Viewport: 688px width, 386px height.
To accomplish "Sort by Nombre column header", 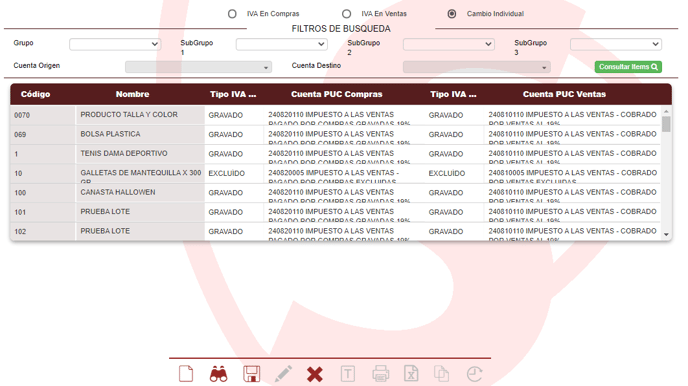I will [133, 94].
